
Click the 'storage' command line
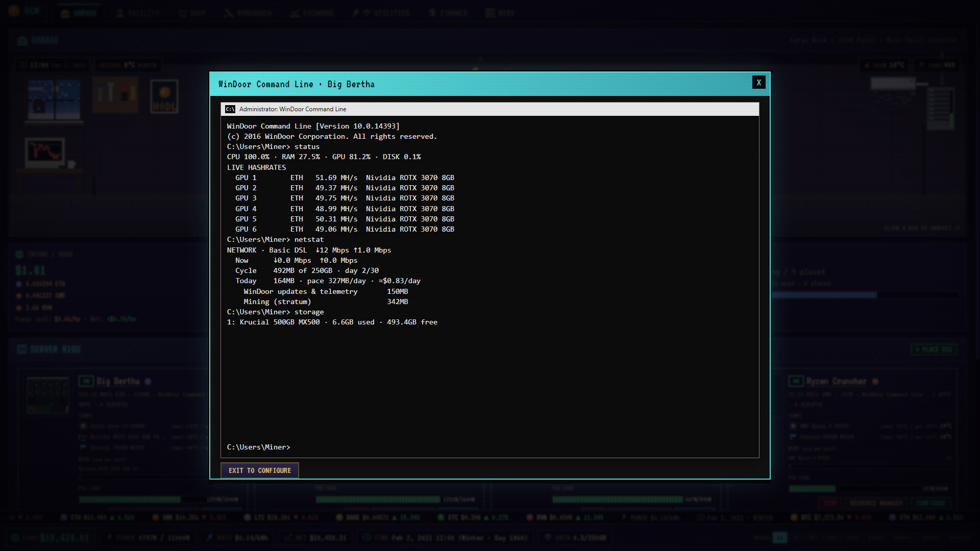[275, 312]
